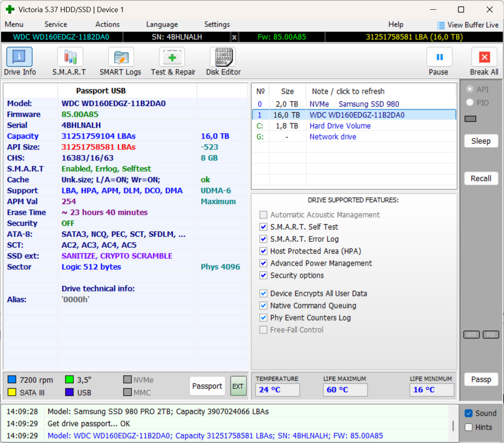504x443 pixels.
Task: Click the Size column header
Action: pyautogui.click(x=287, y=91)
